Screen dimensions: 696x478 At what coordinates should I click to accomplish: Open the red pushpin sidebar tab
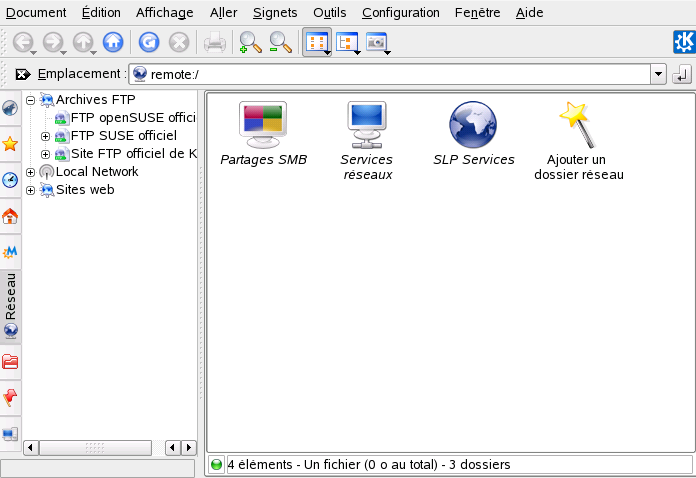(10, 398)
